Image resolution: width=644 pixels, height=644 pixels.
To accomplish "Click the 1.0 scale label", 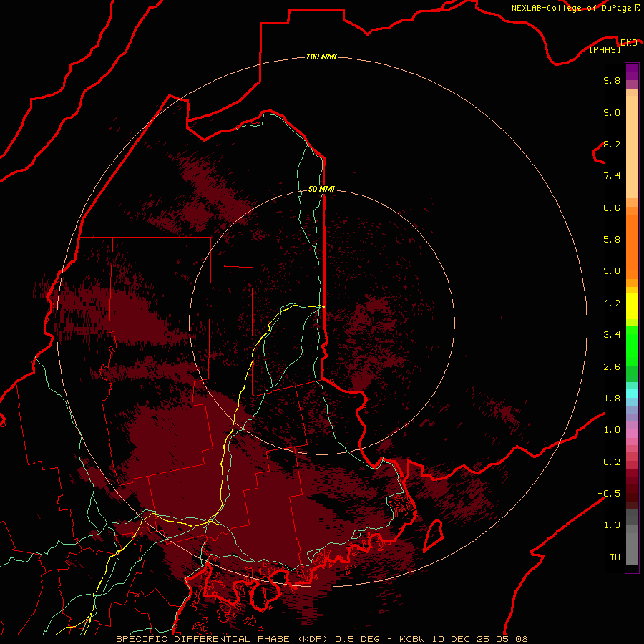I will (x=612, y=430).
